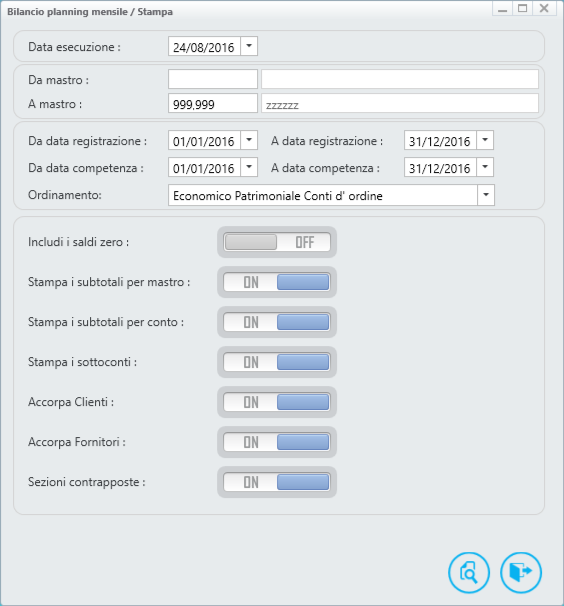Expand the Ordinamento dropdown list
564x606 pixels.
[x=486, y=195]
